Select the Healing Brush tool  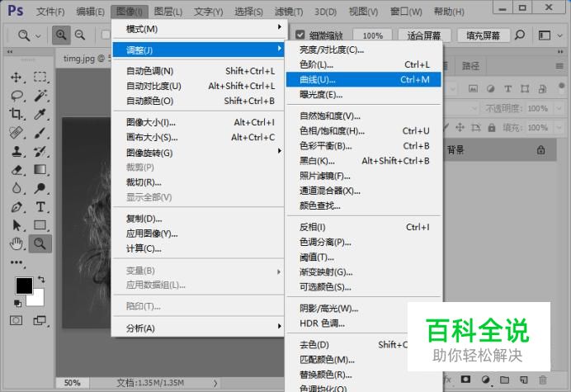[x=16, y=133]
